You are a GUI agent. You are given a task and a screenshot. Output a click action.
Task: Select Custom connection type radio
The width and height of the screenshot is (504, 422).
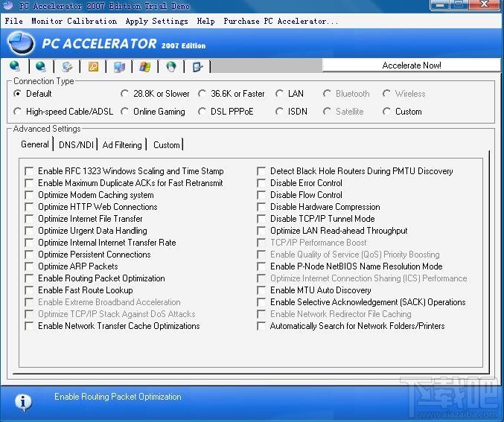click(x=402, y=112)
